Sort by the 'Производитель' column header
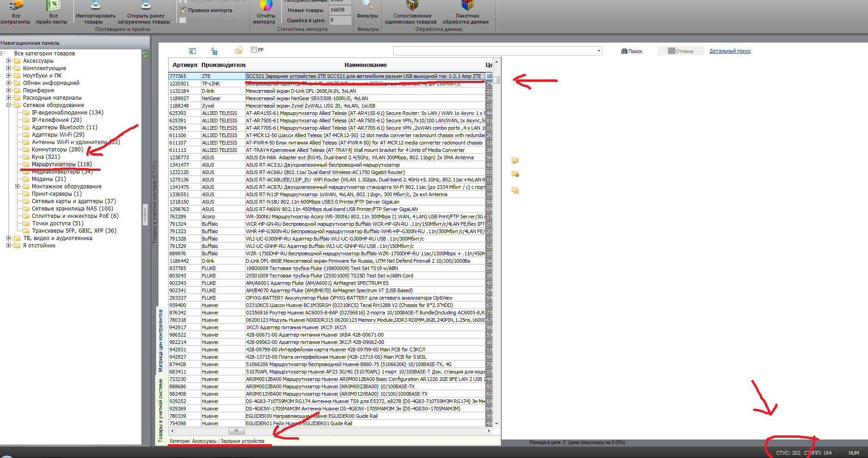 (223, 65)
